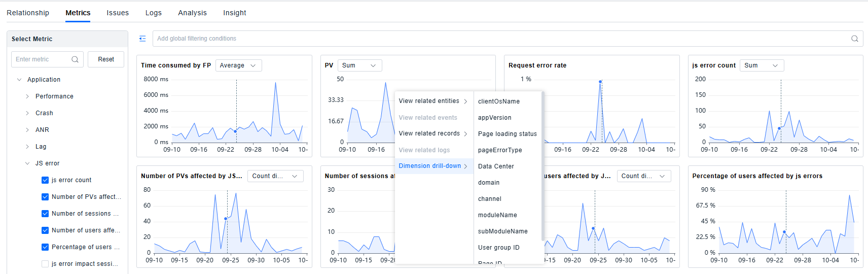Toggle Percentage of users checkbox
The image size is (868, 274).
[x=45, y=247]
